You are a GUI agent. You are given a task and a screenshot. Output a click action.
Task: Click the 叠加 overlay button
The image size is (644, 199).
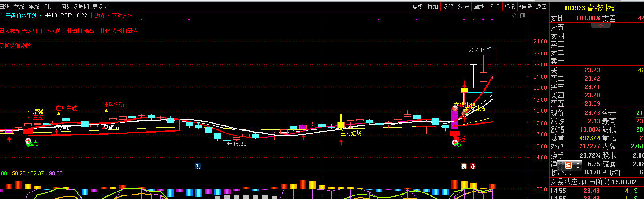coord(433,7)
